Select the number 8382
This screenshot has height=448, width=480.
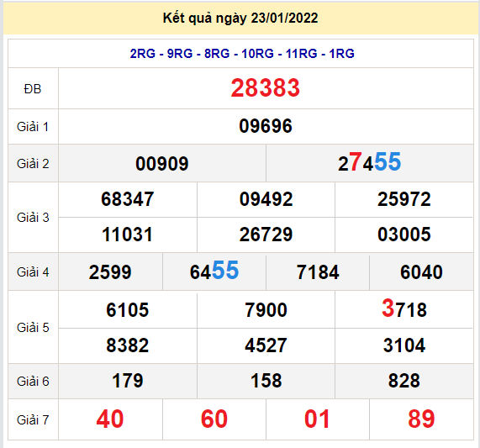(127, 345)
